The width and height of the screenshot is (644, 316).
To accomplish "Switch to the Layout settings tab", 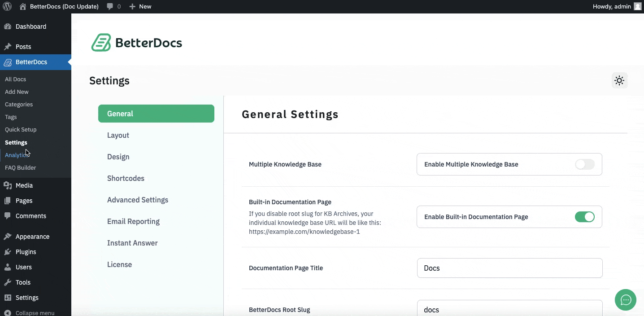I will pyautogui.click(x=118, y=135).
